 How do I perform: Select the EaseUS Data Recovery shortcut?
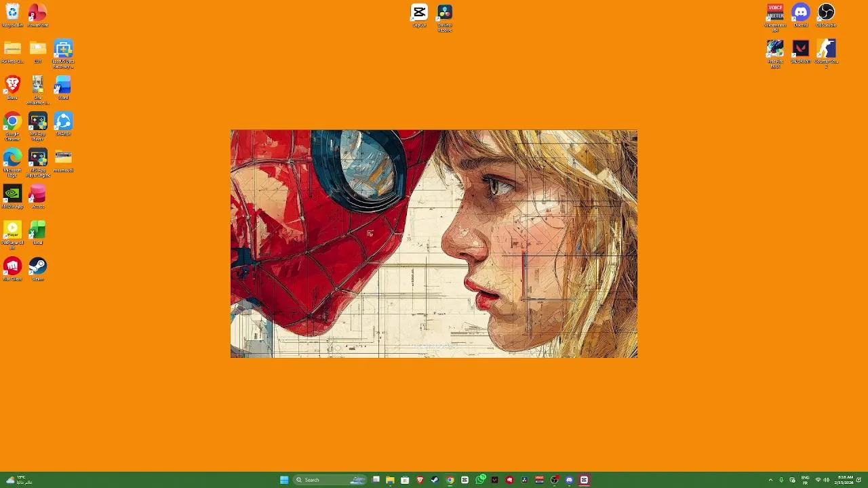point(63,54)
